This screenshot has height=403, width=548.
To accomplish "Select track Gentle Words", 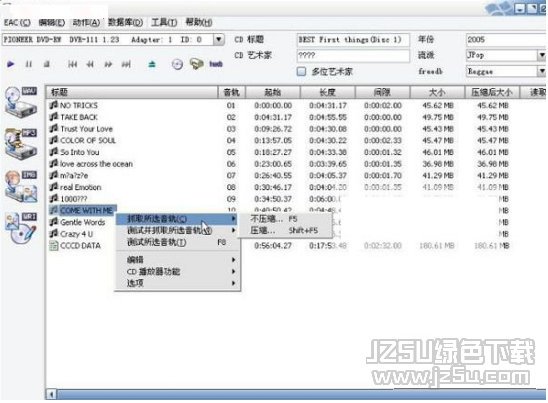I will coord(82,222).
